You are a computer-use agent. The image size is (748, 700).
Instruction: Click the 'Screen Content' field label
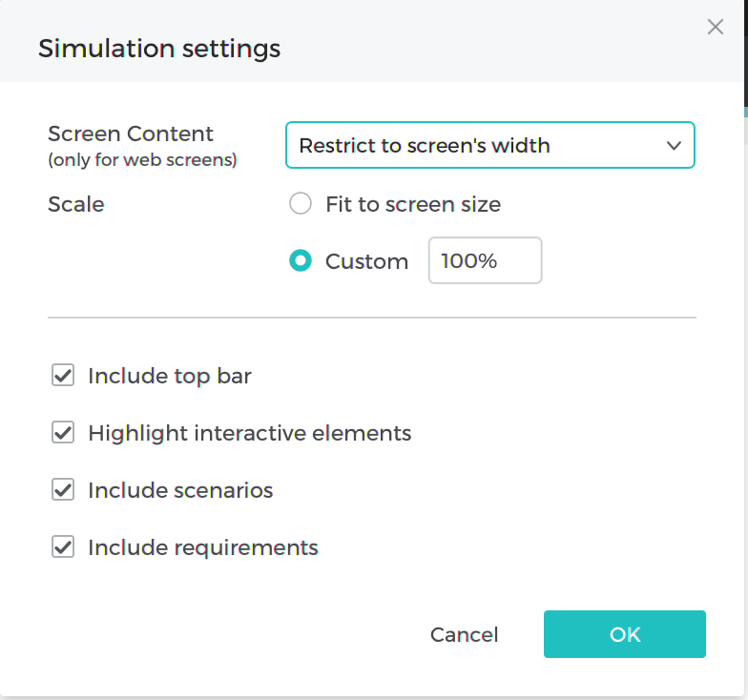pos(131,134)
